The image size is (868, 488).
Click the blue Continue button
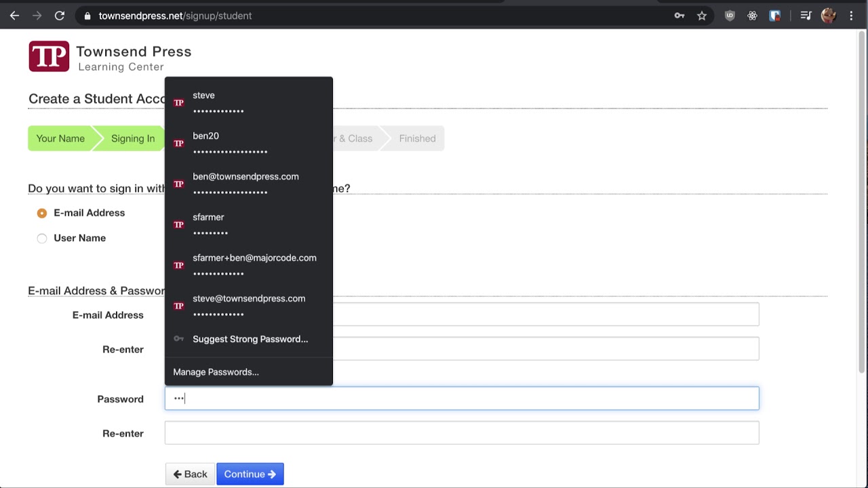point(250,474)
